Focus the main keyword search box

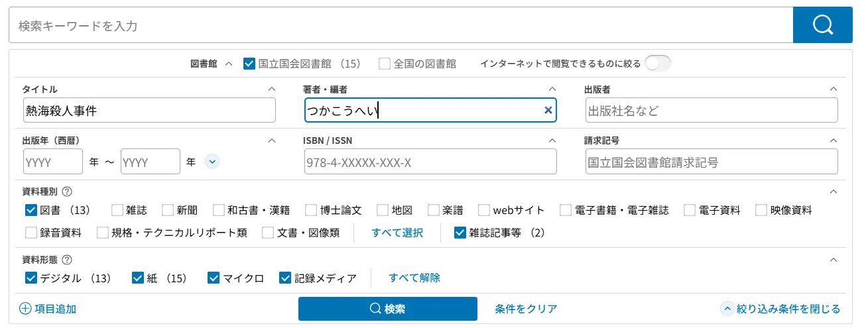[401, 25]
